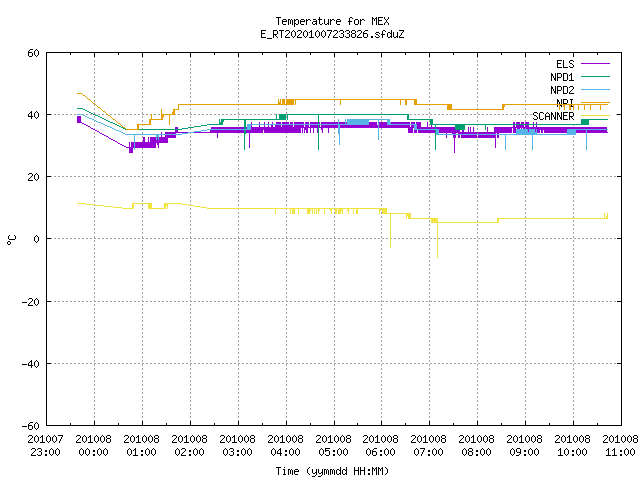
Task: Click the x-axis tick 201008 04:00
Action: coord(285,446)
